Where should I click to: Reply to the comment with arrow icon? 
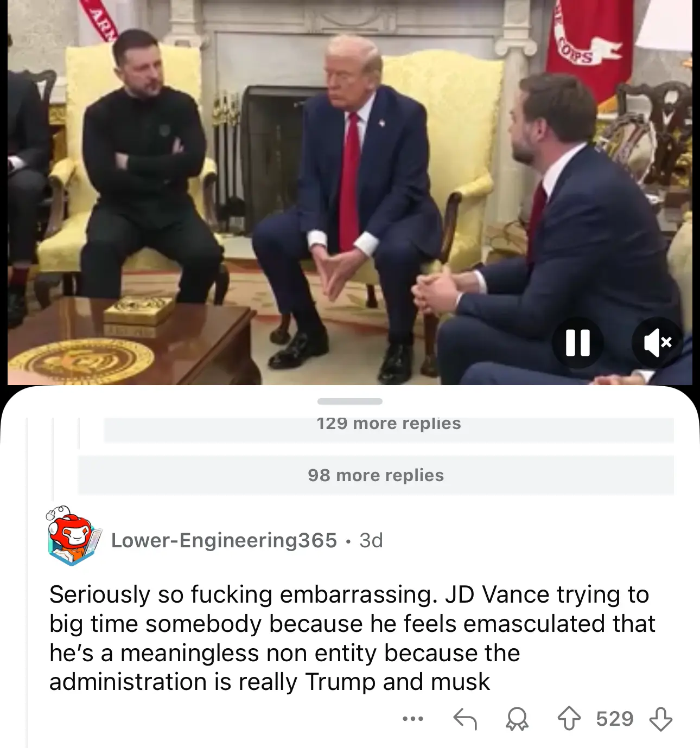point(465,719)
